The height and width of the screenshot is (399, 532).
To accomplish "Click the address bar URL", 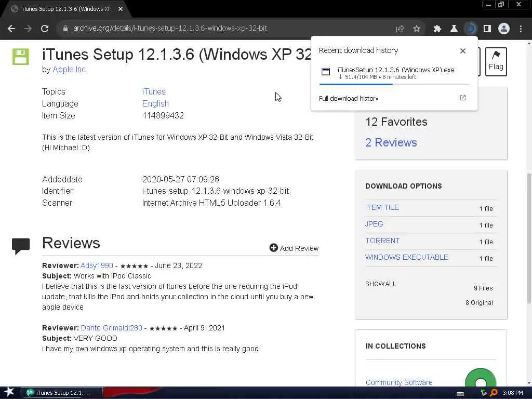I will [x=170, y=29].
